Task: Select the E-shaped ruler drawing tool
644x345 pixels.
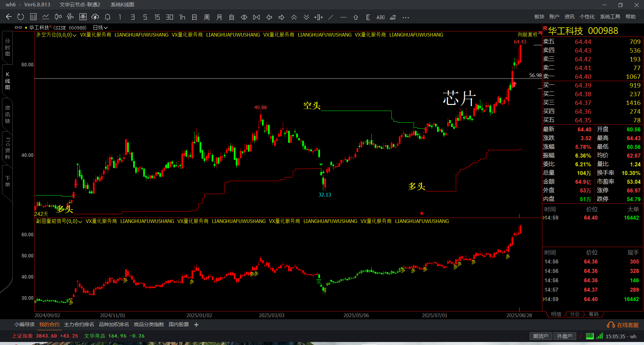Action: click(368, 17)
